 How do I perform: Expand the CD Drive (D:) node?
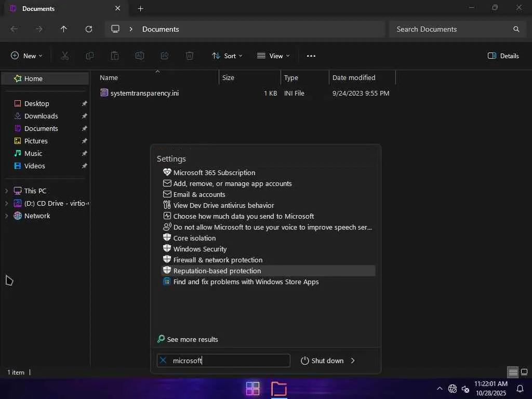point(6,204)
